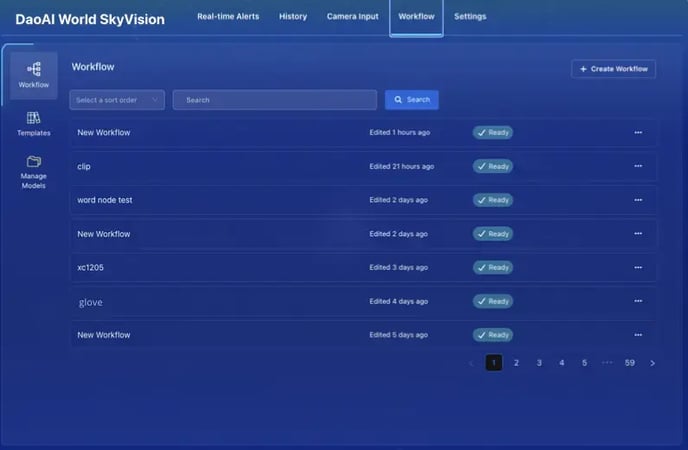688x450 pixels.
Task: Click Ready status badge on xc1205 row
Action: tap(493, 268)
